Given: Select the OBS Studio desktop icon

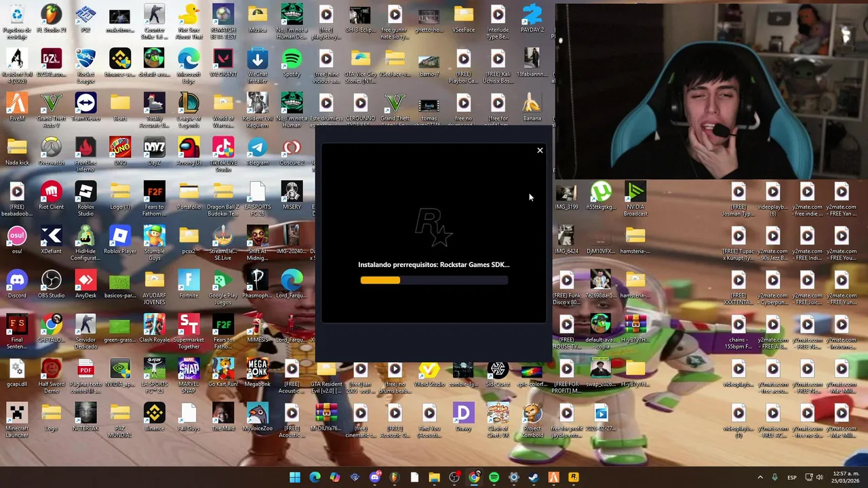Looking at the screenshot, I should (x=51, y=285).
